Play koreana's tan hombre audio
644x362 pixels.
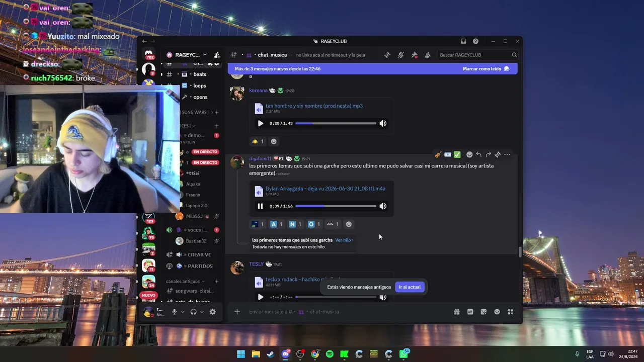pyautogui.click(x=260, y=123)
